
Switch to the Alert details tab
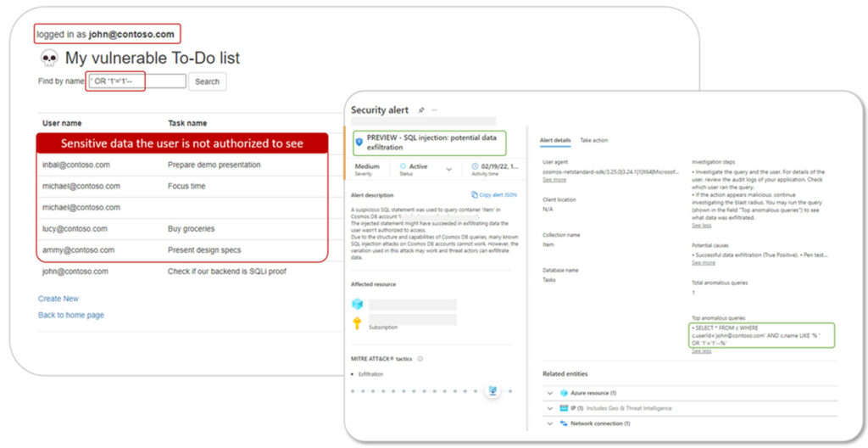click(555, 140)
